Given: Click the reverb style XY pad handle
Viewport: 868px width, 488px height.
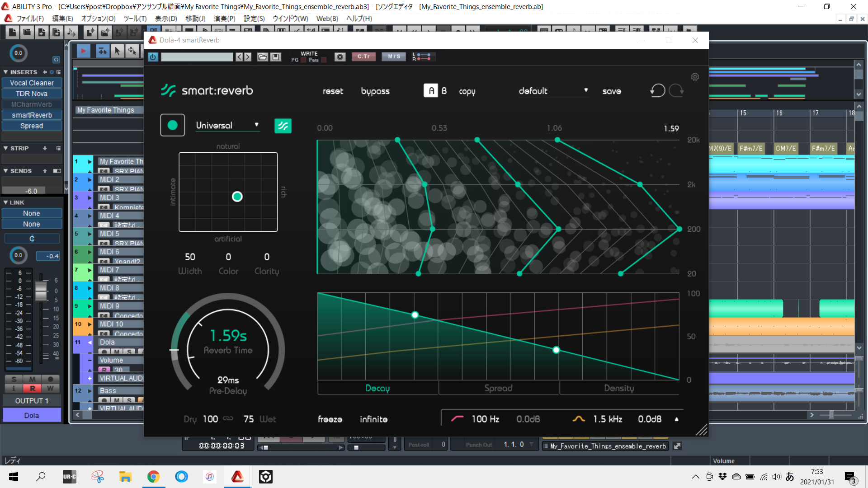Looking at the screenshot, I should coord(237,197).
